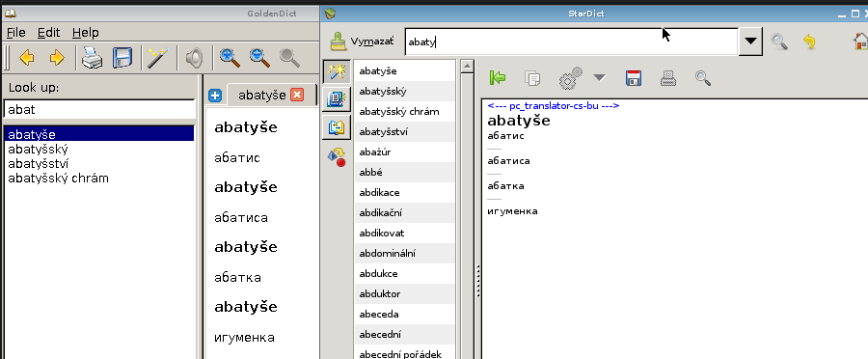Click the StarDict search input field
Viewport: 868px width, 359px height.
pos(571,42)
